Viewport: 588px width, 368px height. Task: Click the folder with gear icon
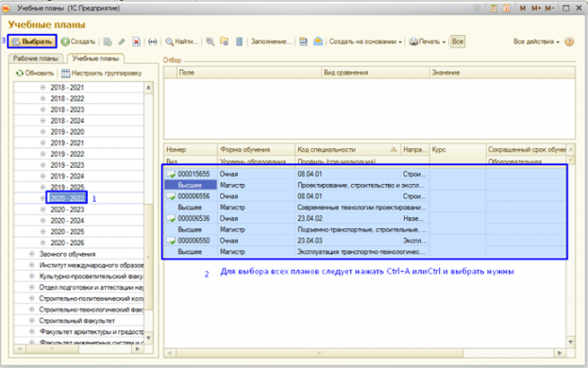tap(225, 42)
